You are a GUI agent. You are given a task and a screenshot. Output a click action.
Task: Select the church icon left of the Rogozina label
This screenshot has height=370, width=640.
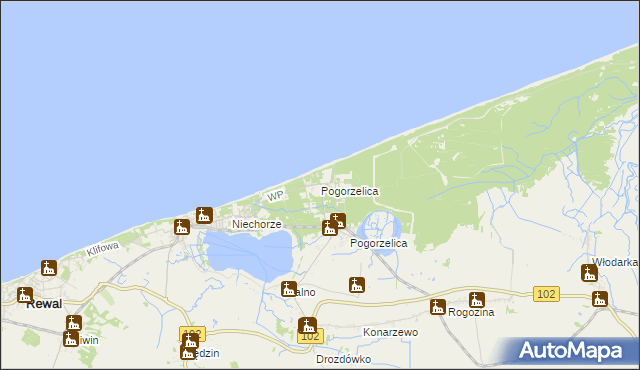[x=438, y=307]
